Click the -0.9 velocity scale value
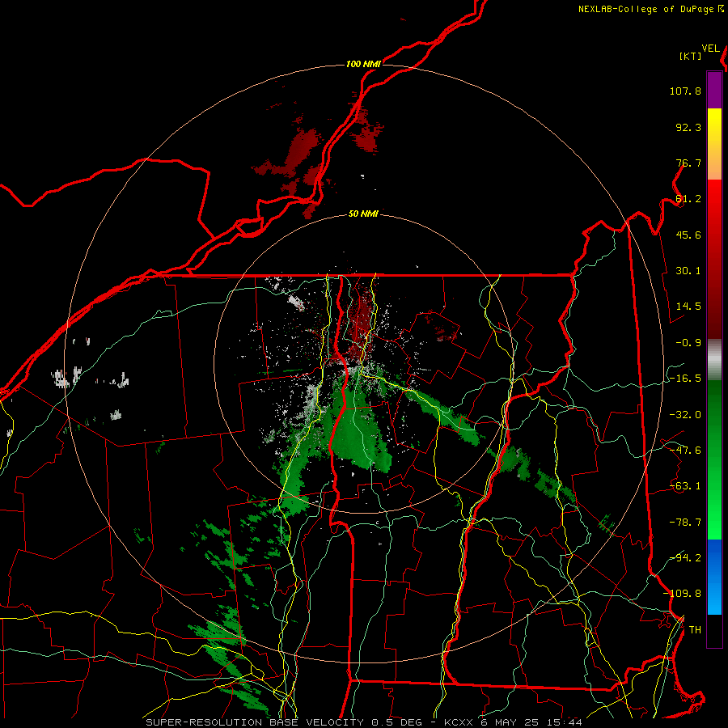 [x=688, y=343]
